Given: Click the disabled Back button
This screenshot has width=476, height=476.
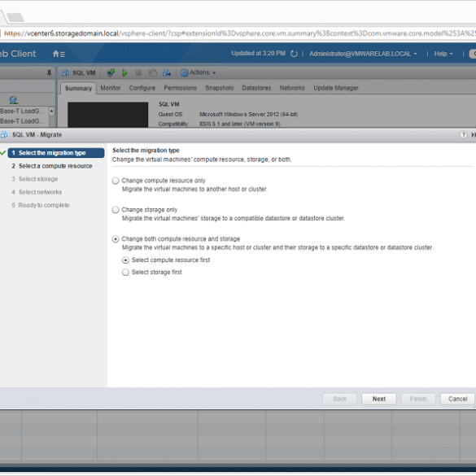Looking at the screenshot, I should coord(339,399).
